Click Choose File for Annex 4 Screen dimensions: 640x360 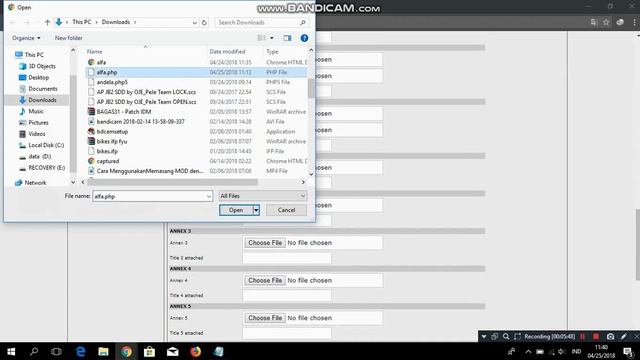(265, 280)
